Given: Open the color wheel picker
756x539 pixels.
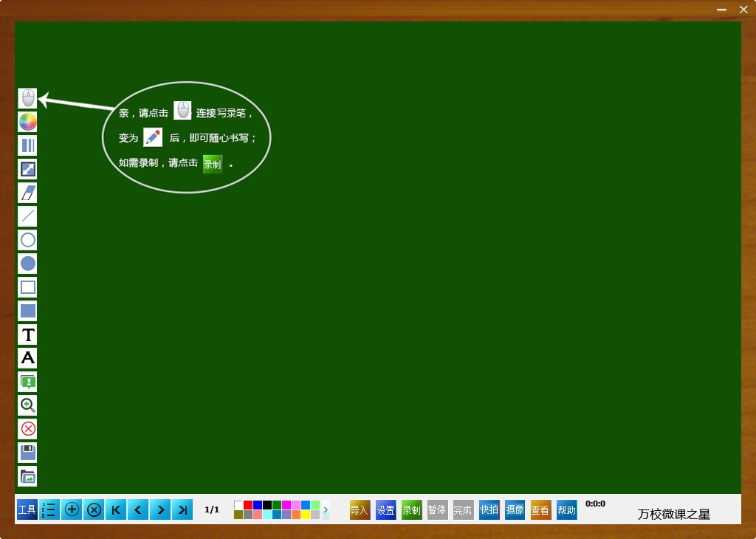Looking at the screenshot, I should [x=27, y=122].
